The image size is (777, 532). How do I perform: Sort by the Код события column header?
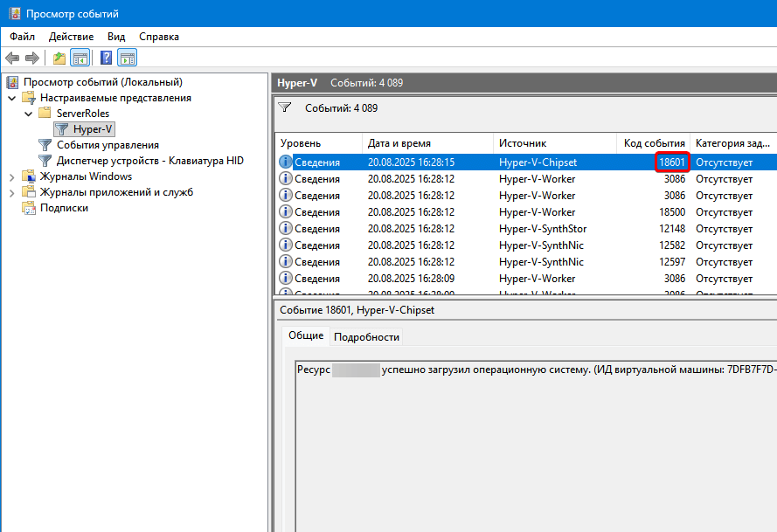pyautogui.click(x=654, y=142)
